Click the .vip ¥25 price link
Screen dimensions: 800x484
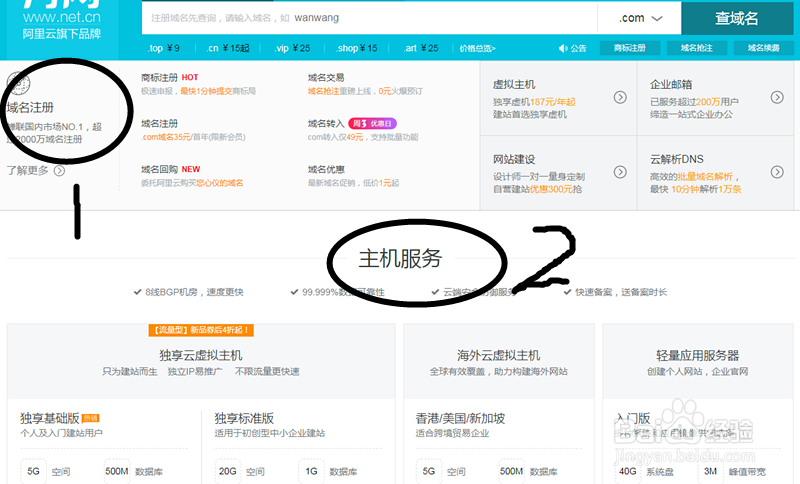pos(292,48)
